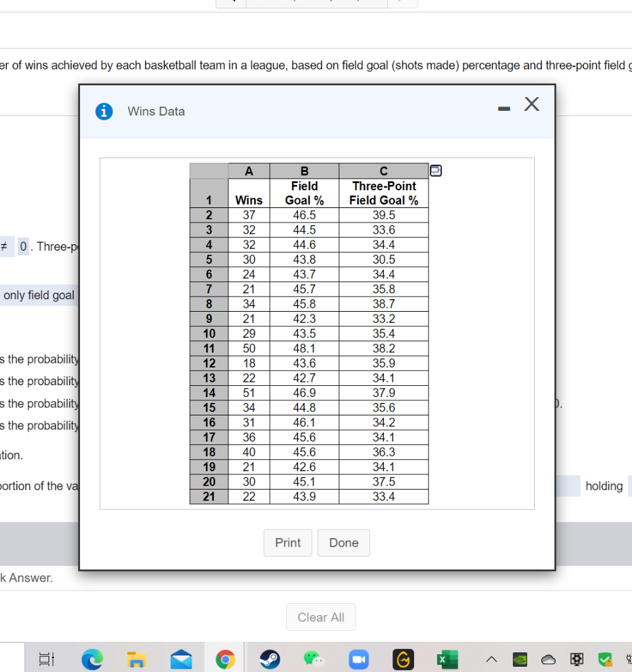Select column header A
632x672 pixels.
tap(249, 171)
